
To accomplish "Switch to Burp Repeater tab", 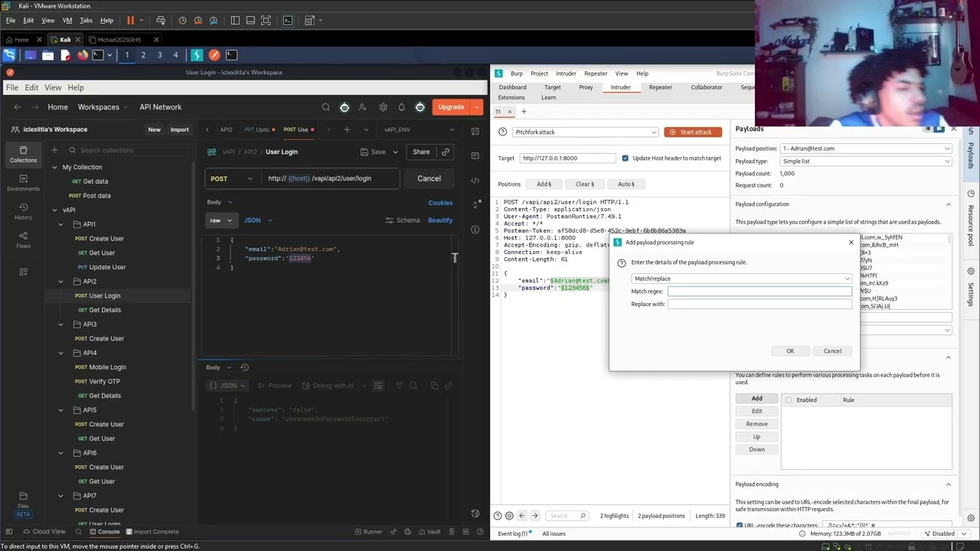I will [x=660, y=87].
